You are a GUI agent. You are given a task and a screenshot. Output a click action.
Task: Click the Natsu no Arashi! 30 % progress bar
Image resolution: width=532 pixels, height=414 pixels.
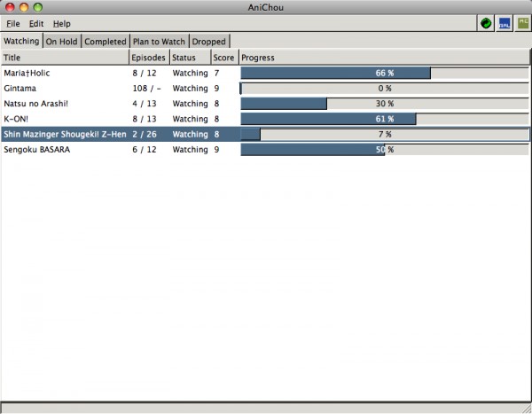(x=385, y=104)
